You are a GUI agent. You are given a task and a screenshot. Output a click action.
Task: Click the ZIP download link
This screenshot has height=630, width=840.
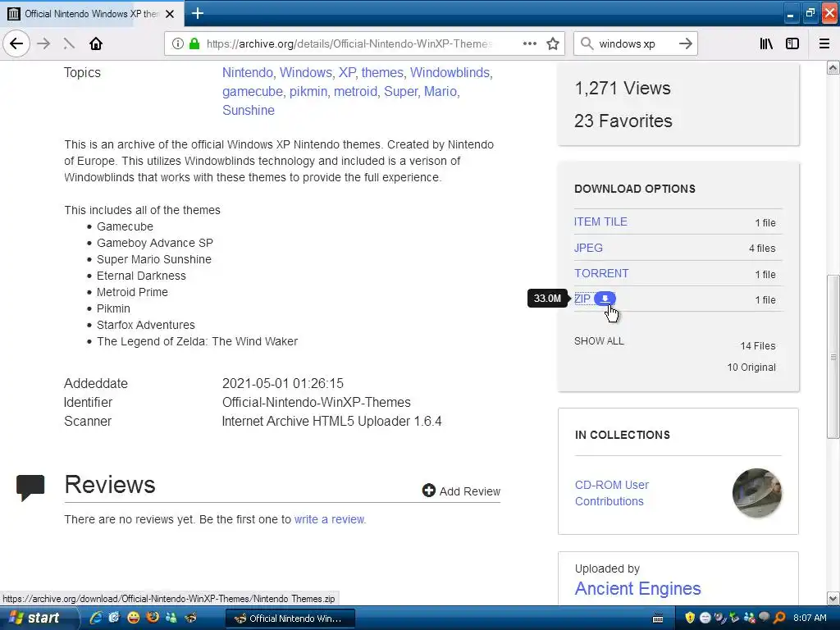(582, 299)
